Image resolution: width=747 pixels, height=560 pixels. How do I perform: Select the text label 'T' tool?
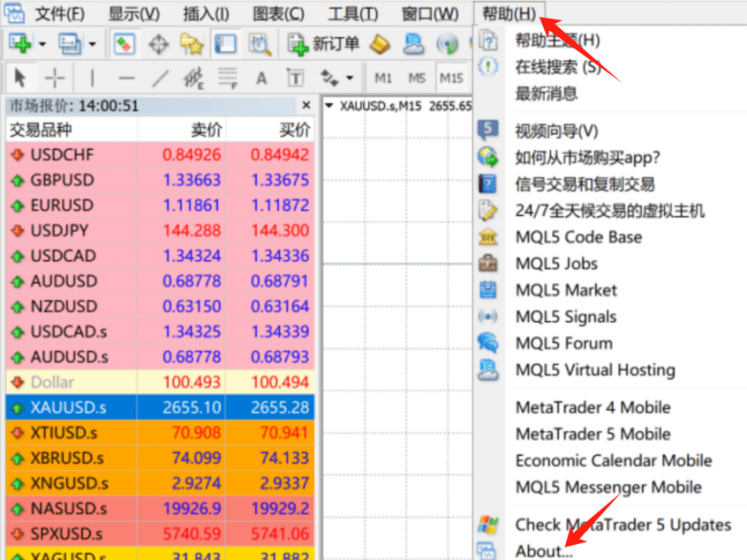pos(295,77)
